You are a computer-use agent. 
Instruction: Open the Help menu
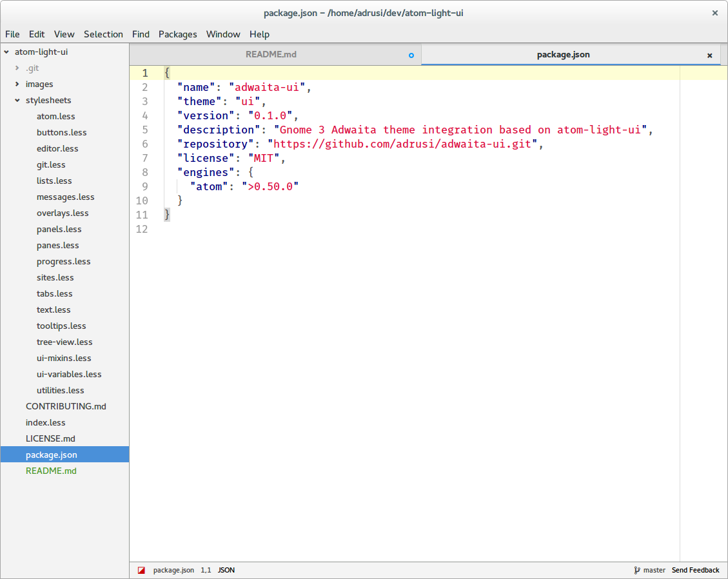pos(259,34)
